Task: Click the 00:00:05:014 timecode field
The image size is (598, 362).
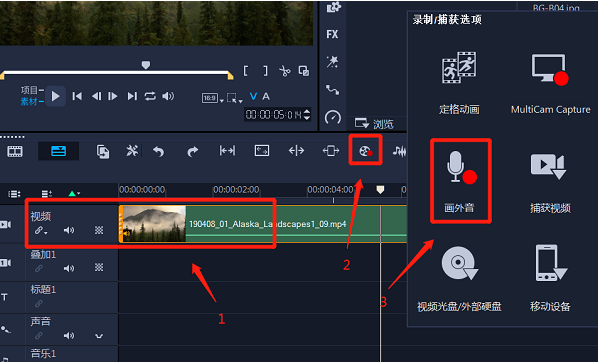Action: pyautogui.click(x=273, y=114)
